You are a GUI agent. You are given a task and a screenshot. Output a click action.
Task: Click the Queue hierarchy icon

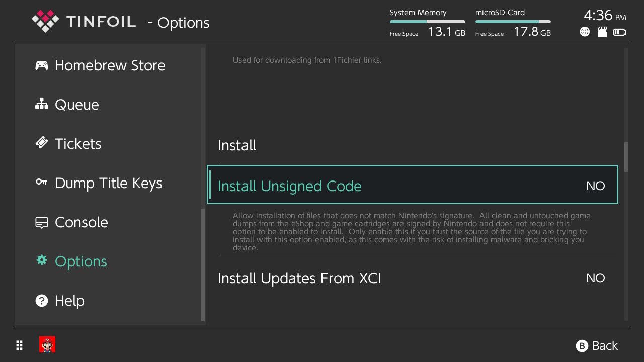tap(42, 104)
